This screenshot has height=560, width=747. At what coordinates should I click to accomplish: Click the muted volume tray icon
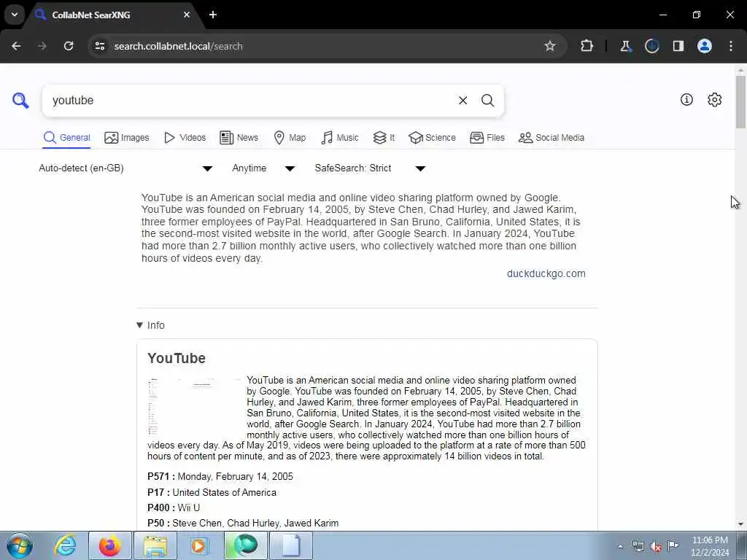pos(656,546)
